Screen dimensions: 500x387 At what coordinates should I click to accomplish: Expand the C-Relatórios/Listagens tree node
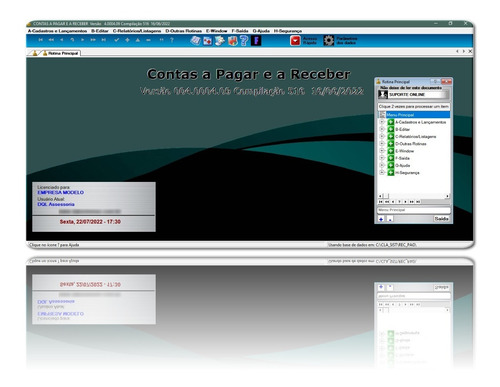click(382, 136)
